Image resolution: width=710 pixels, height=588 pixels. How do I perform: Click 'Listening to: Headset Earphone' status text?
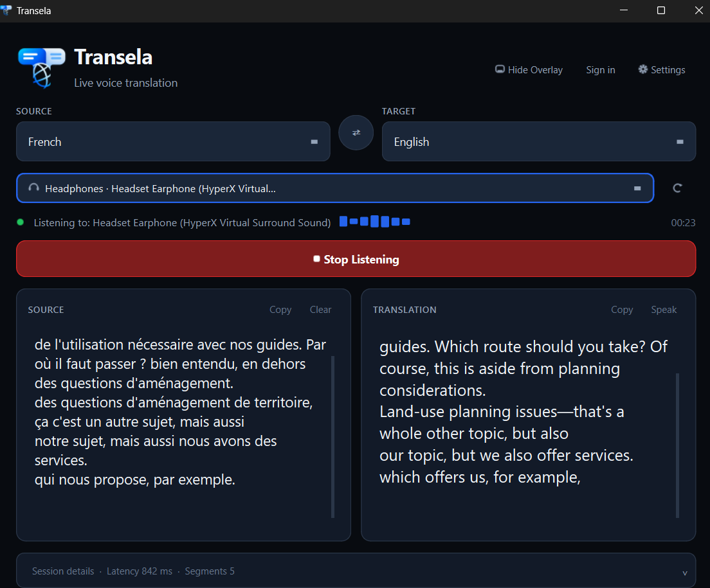click(182, 222)
